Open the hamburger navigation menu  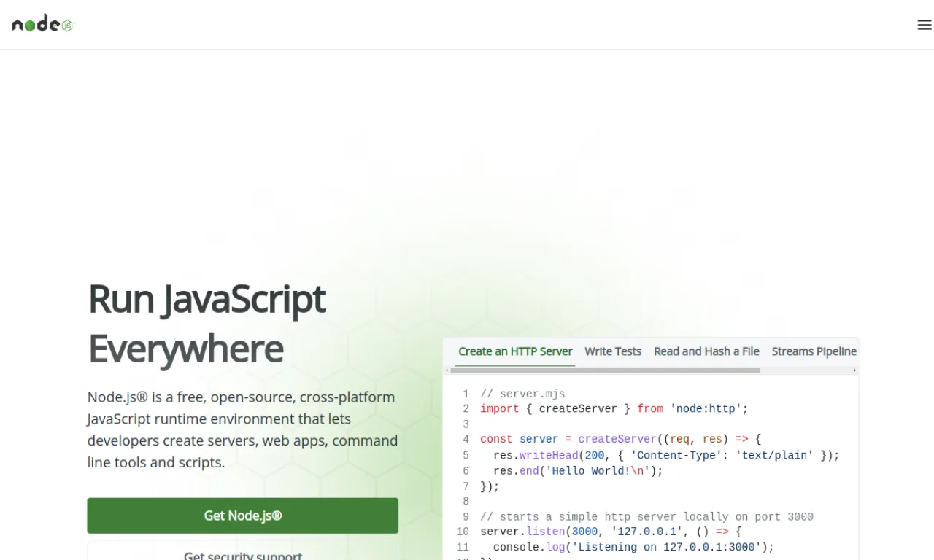pos(924,25)
